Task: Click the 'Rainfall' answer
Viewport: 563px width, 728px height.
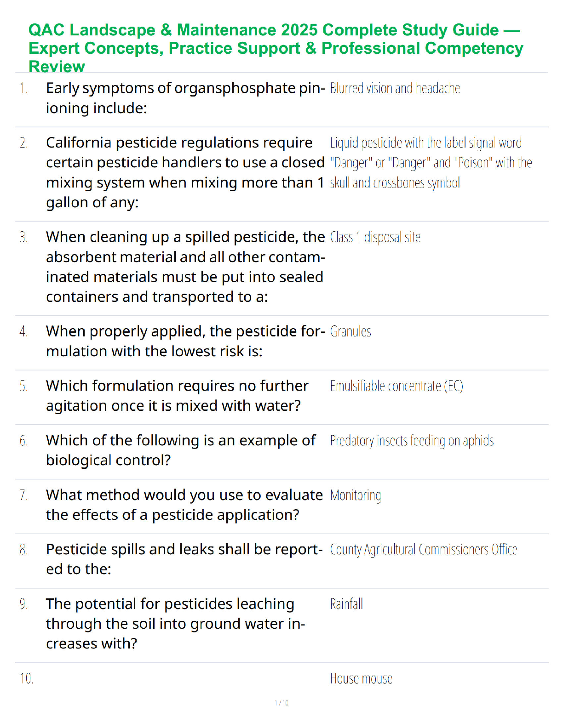Action: click(346, 604)
